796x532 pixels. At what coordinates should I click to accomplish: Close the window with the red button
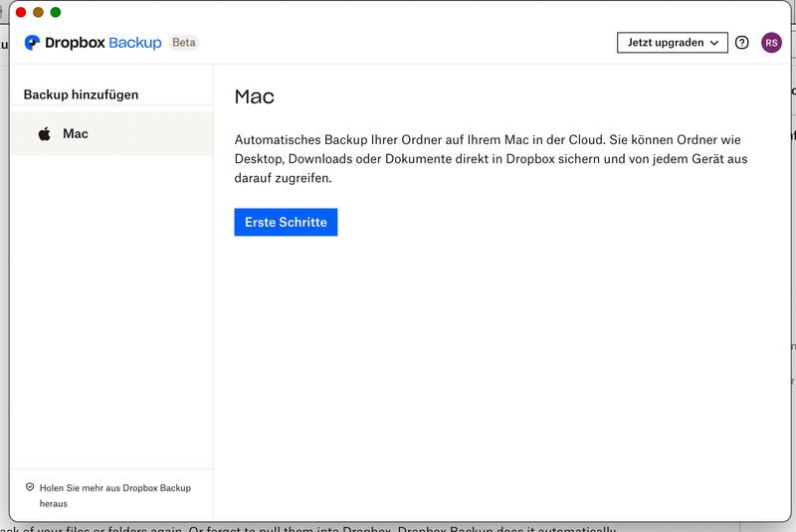coord(21,12)
